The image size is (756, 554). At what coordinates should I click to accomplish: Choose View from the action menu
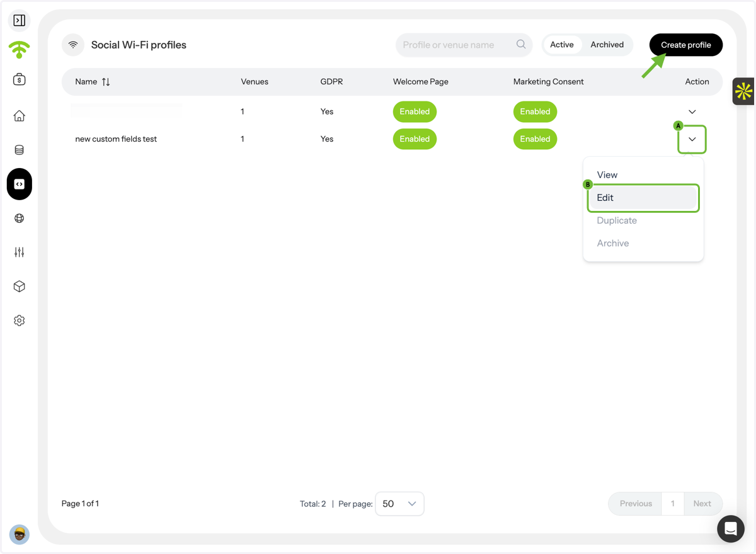643,175
